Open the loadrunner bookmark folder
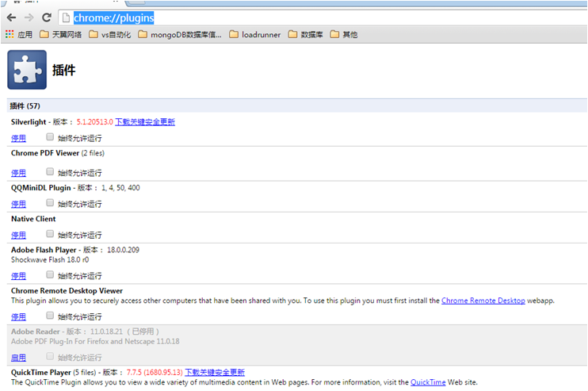This screenshot has height=391, width=588. tap(254, 35)
